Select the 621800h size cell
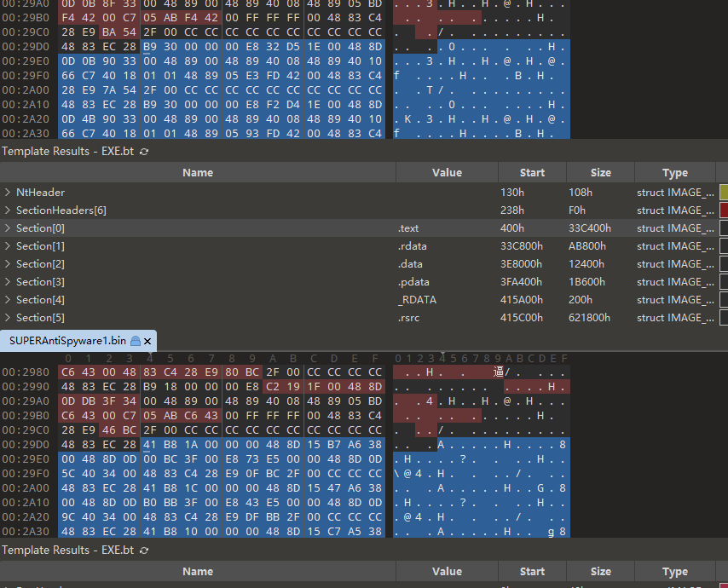Viewport: 728px width, 588px height. tap(589, 318)
